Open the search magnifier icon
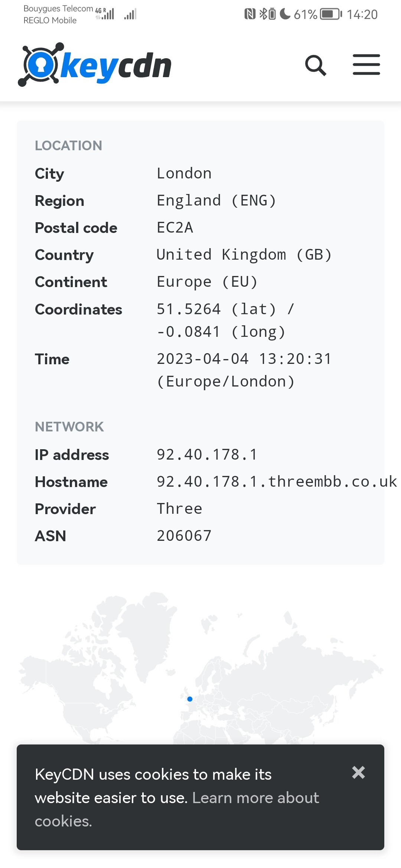This screenshot has height=868, width=401. [316, 65]
